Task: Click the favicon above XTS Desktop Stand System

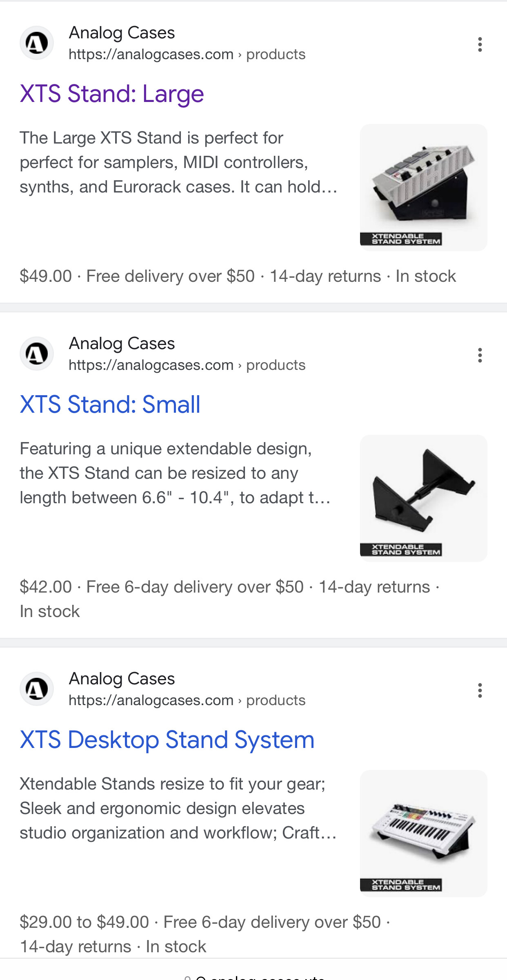Action: pos(37,689)
